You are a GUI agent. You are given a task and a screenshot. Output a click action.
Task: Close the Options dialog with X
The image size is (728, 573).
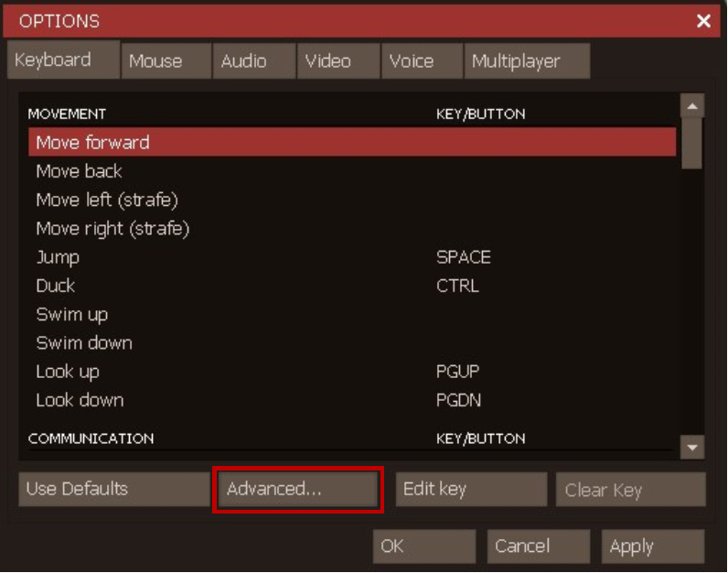703,21
